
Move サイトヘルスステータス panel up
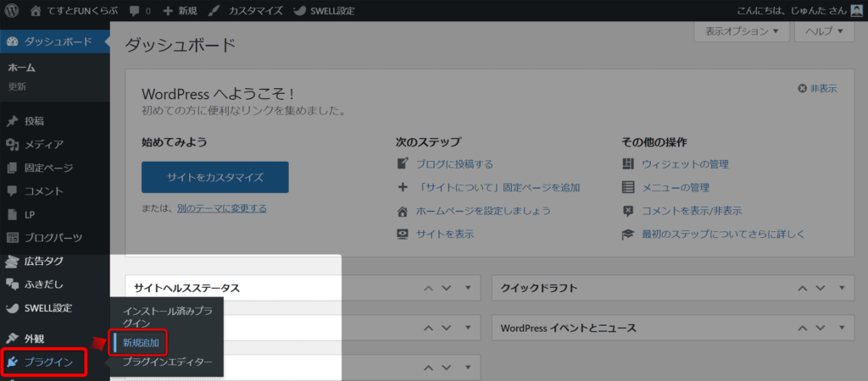tap(428, 288)
